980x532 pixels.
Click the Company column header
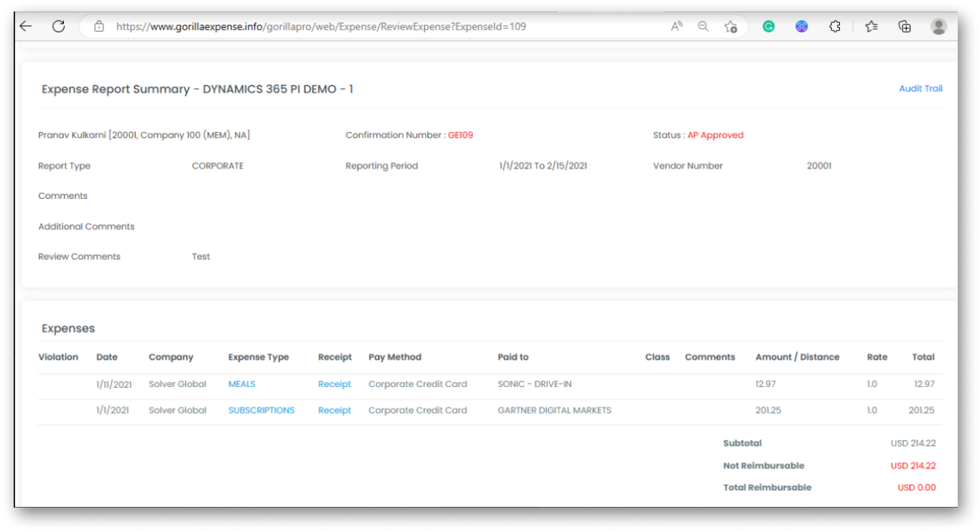pos(171,357)
